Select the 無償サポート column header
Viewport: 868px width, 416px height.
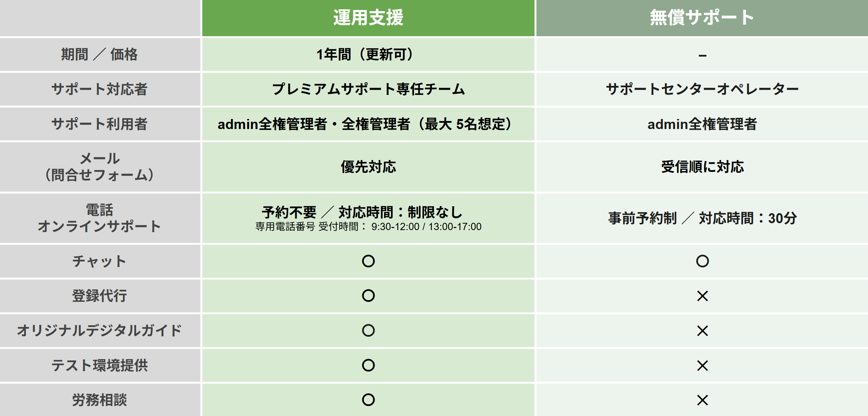tap(702, 18)
